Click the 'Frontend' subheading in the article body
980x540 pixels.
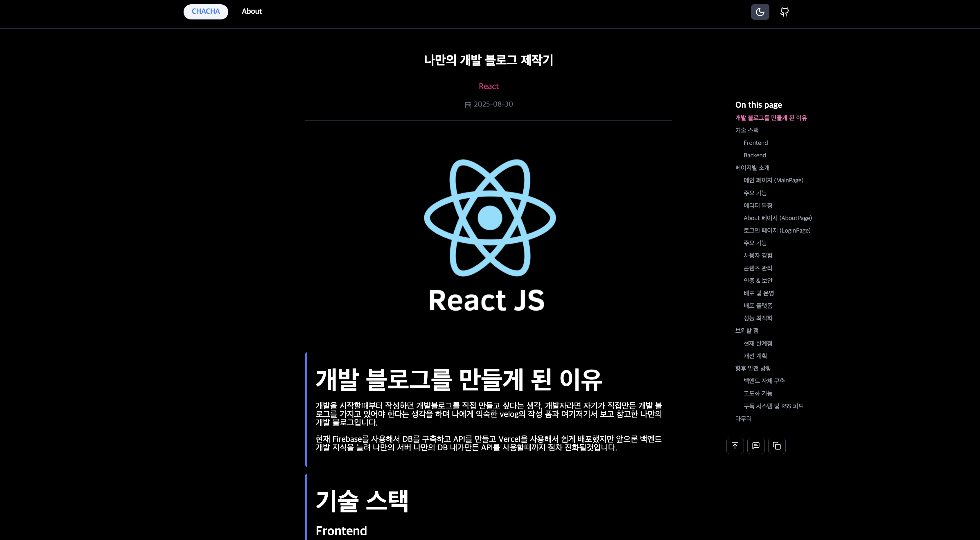(x=341, y=530)
